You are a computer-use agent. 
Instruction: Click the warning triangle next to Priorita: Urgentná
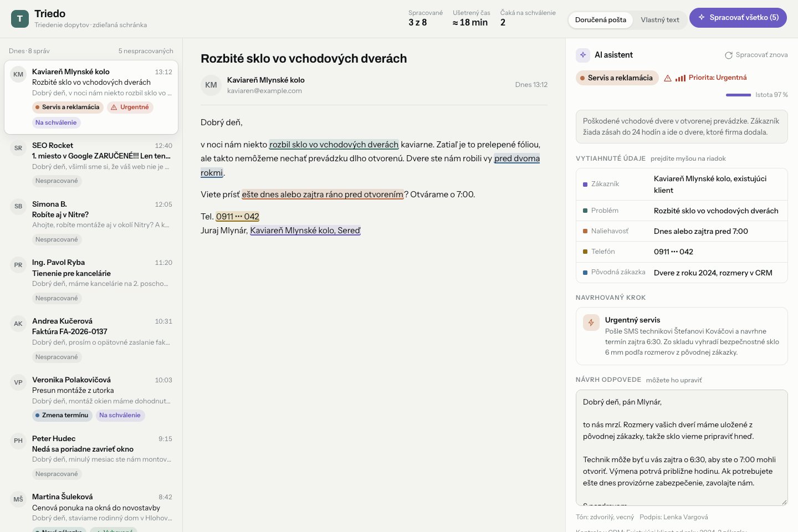pyautogui.click(x=668, y=78)
